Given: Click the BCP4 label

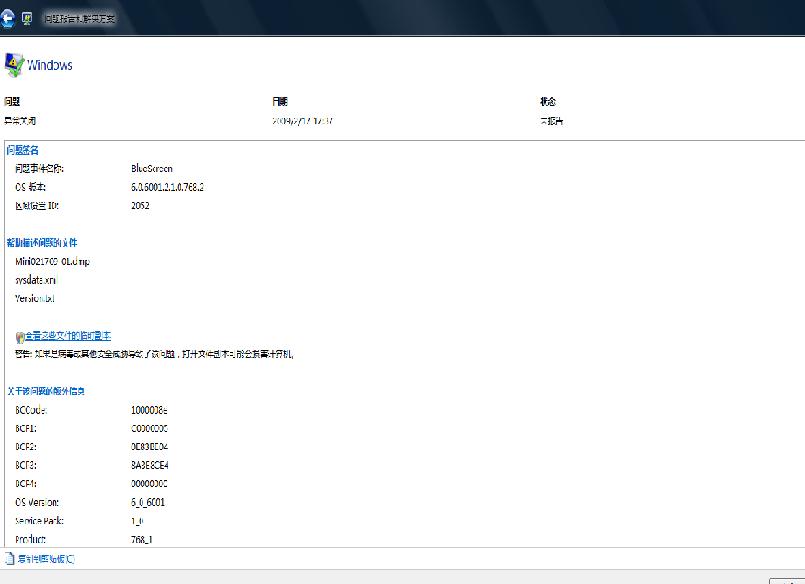Looking at the screenshot, I should pyautogui.click(x=26, y=484).
